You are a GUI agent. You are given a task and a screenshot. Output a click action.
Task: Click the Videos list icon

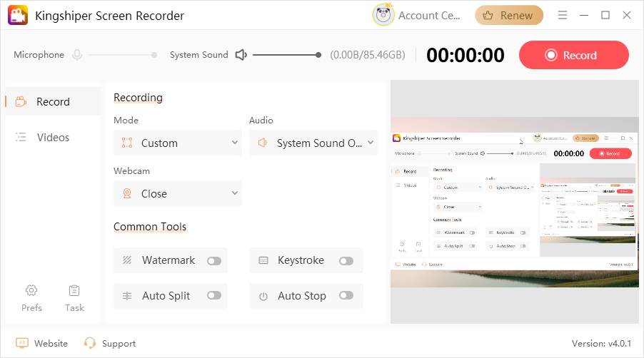[21, 137]
